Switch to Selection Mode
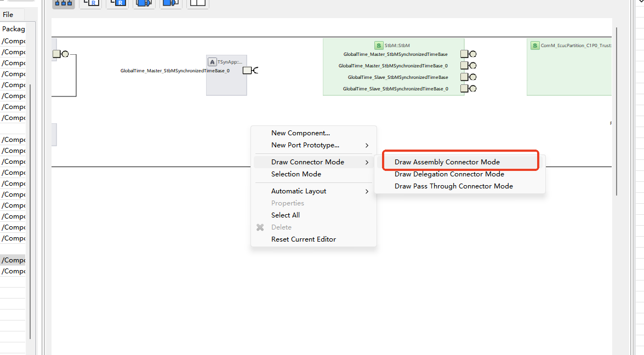 (x=296, y=174)
